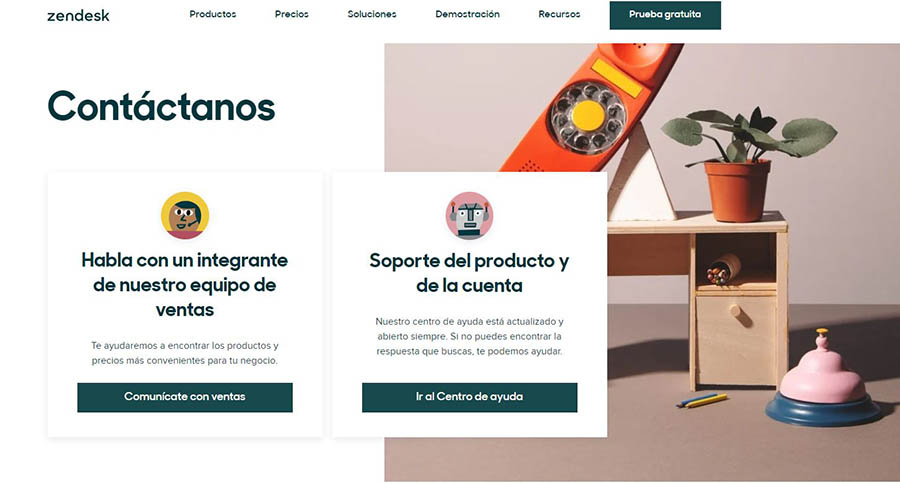Click the Contáctanos page heading
This screenshot has height=483, width=900.
(161, 106)
